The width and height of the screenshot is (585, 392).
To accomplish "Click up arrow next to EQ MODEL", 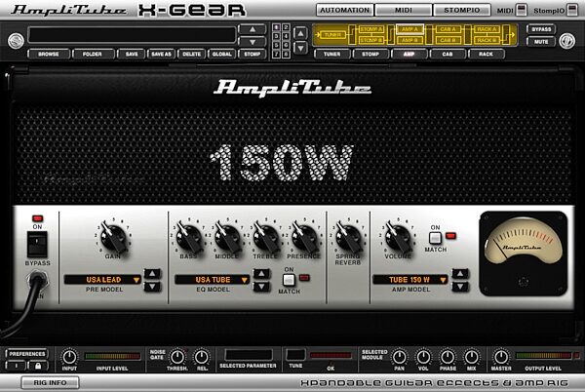I will (261, 274).
